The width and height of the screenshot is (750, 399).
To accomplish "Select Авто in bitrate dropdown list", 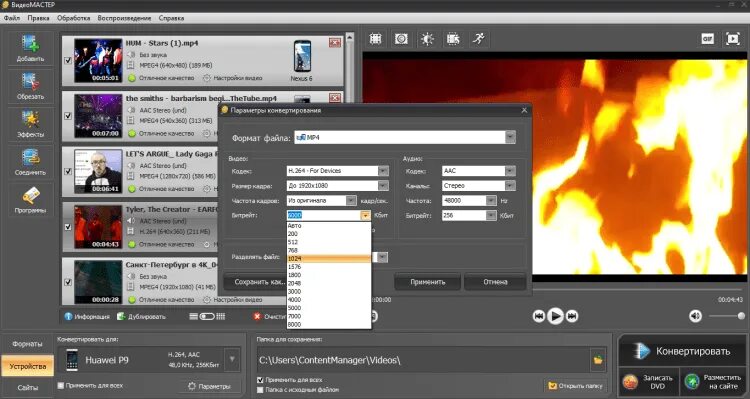I will click(329, 225).
